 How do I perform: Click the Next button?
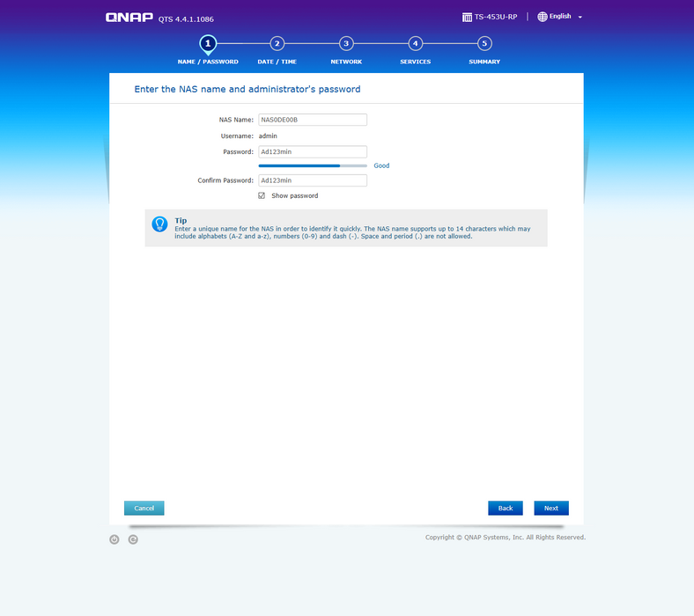click(x=551, y=508)
